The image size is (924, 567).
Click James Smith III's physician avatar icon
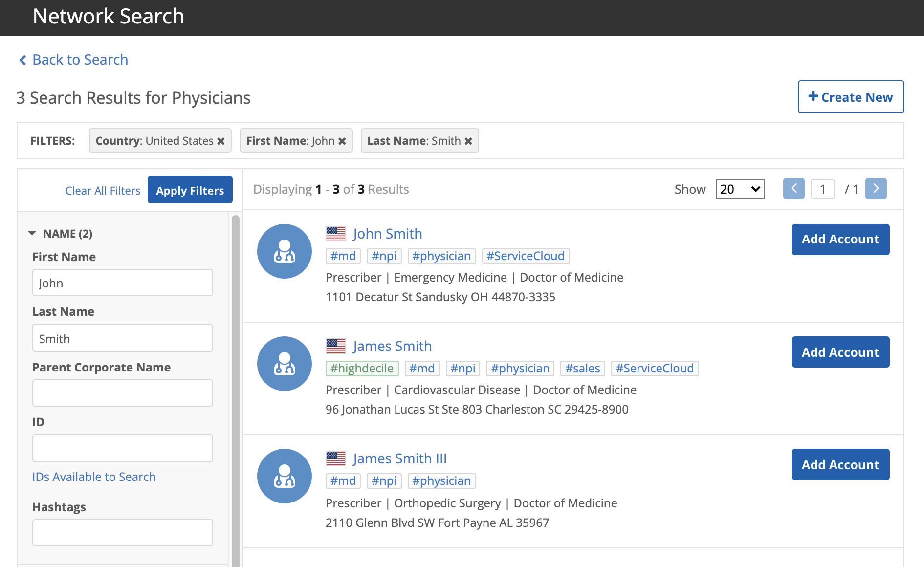pyautogui.click(x=284, y=476)
